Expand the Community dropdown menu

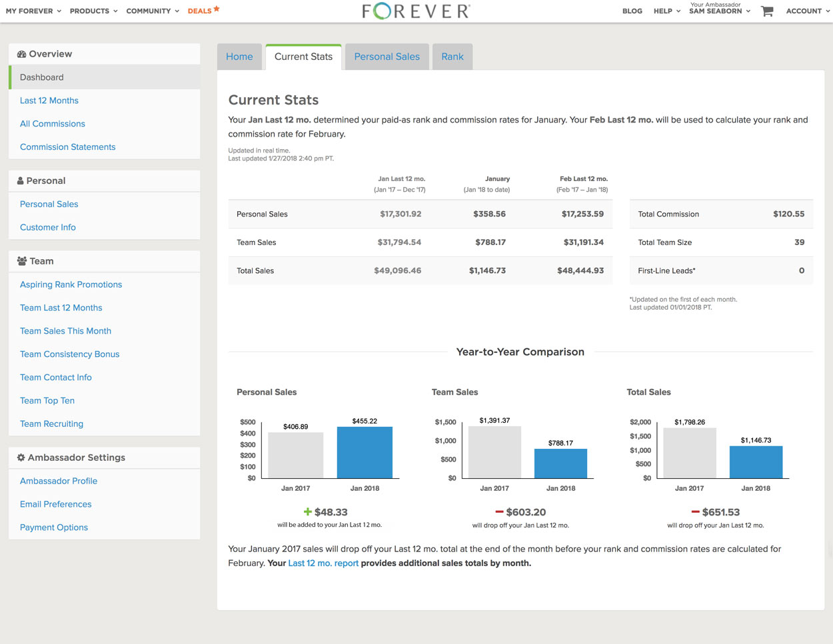(x=153, y=11)
